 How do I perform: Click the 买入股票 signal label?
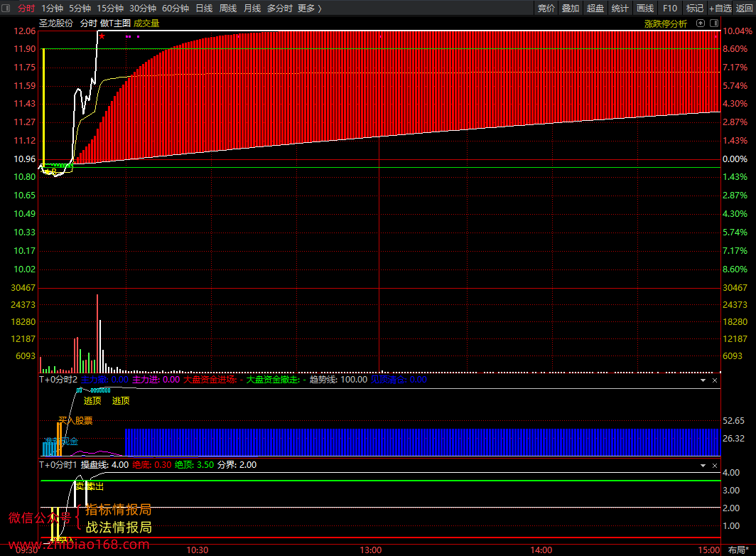(76, 420)
